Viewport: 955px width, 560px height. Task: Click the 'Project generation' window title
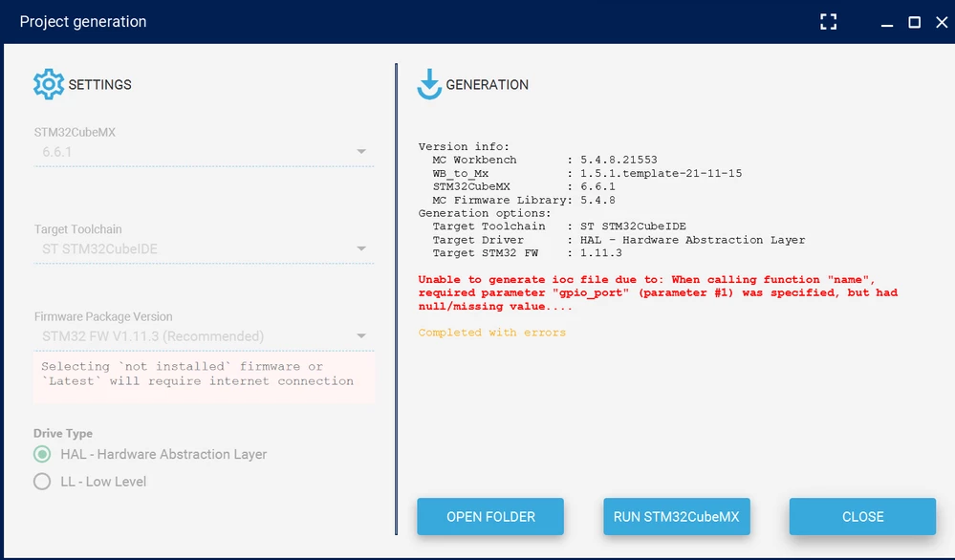click(x=83, y=22)
